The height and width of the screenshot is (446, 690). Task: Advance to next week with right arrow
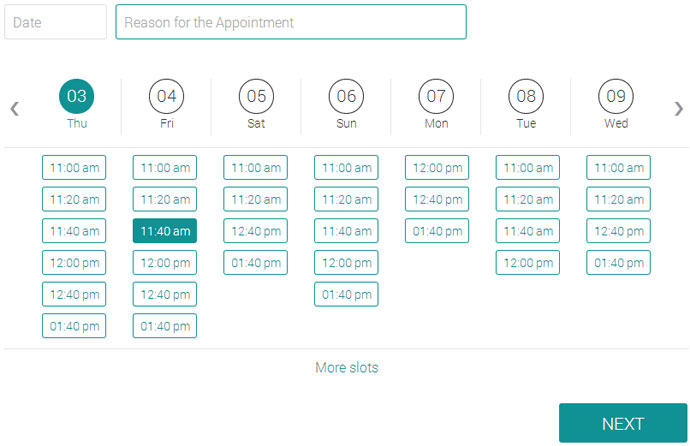[679, 109]
